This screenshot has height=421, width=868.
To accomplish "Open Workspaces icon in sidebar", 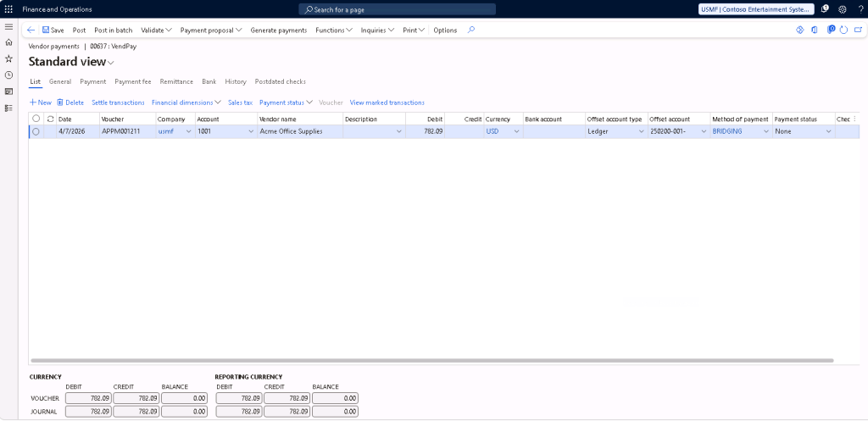I will tap(8, 91).
